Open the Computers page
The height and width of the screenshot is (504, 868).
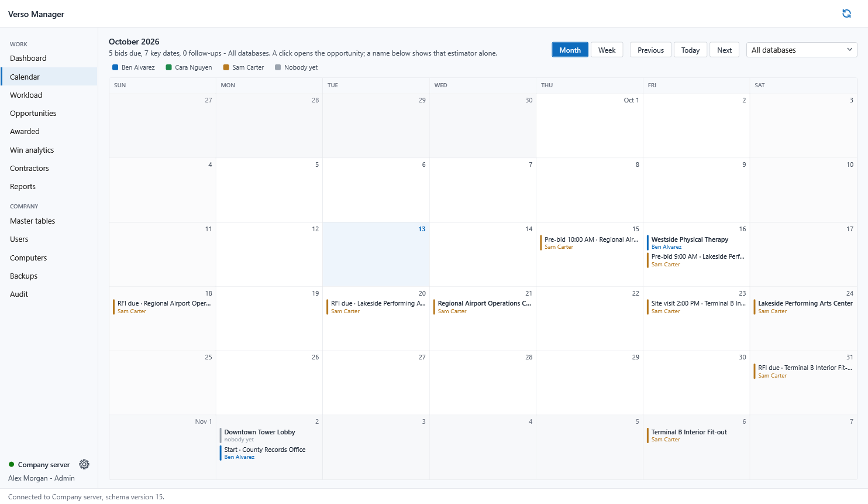[49, 258]
